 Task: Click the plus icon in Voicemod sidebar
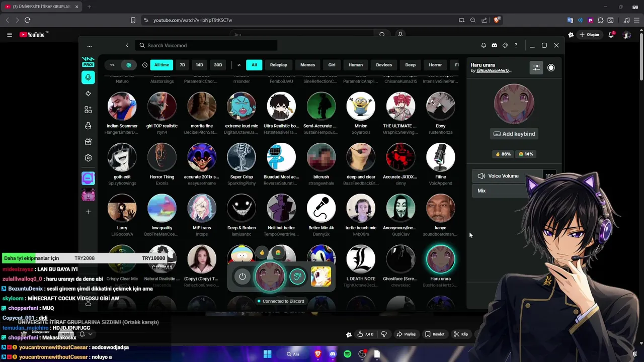(88, 212)
